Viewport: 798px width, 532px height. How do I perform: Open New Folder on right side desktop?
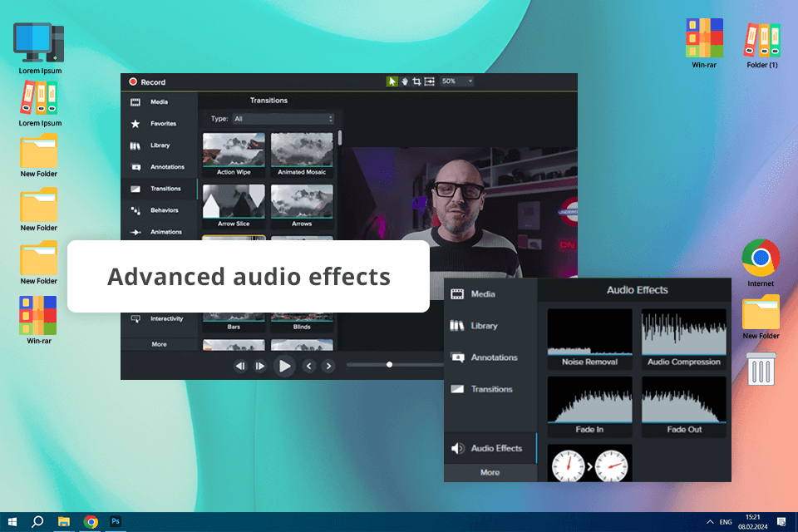[761, 317]
